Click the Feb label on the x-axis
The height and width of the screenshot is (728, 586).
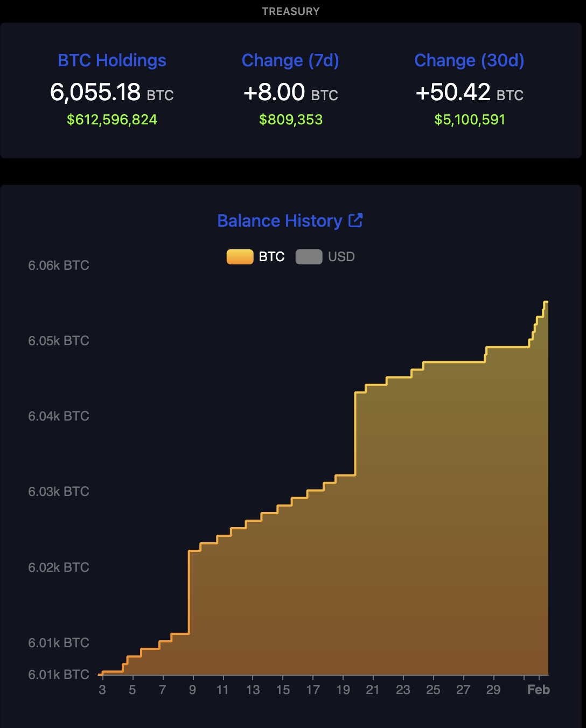(539, 689)
